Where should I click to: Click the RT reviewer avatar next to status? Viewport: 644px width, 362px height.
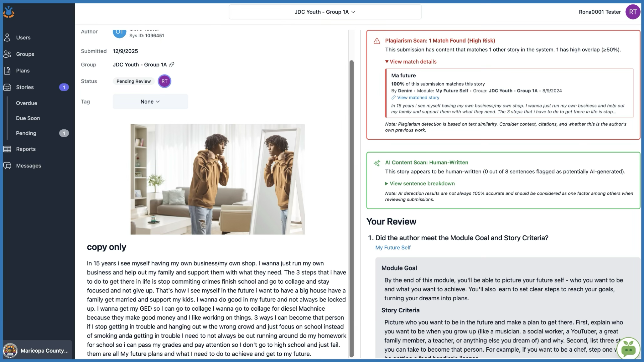coord(164,81)
